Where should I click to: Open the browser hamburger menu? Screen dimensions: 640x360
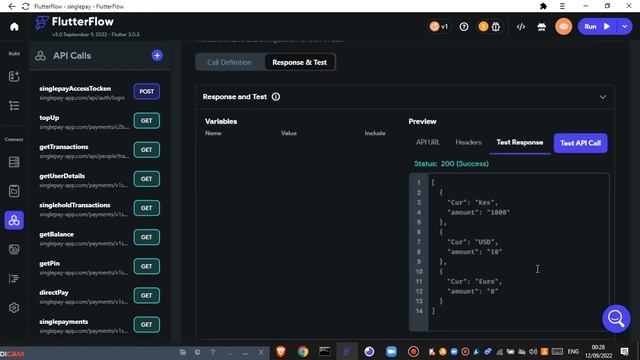point(562,6)
